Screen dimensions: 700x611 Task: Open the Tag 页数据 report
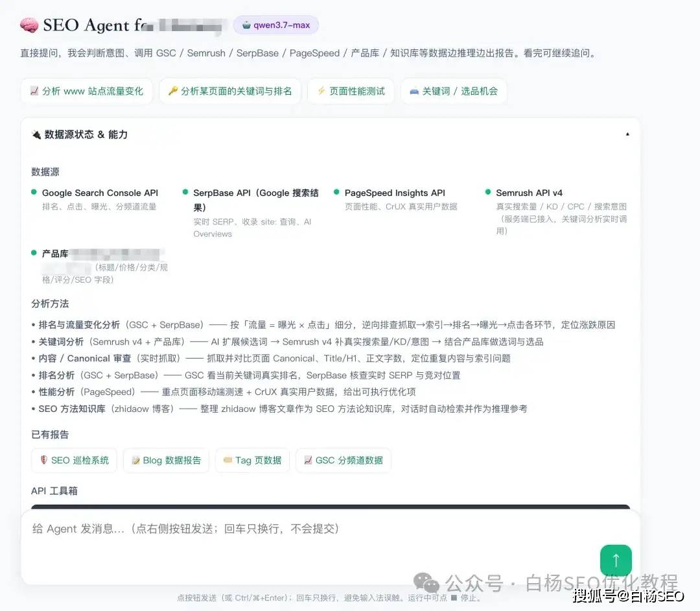pyautogui.click(x=252, y=461)
